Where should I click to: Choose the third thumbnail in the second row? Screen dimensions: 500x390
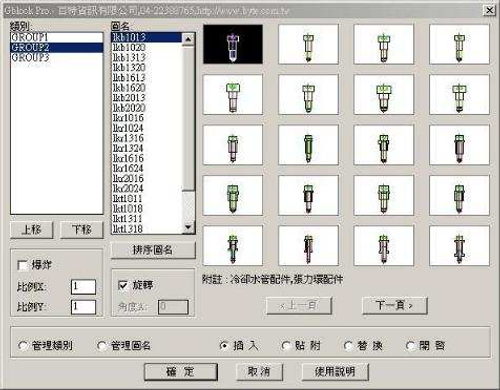click(x=384, y=94)
